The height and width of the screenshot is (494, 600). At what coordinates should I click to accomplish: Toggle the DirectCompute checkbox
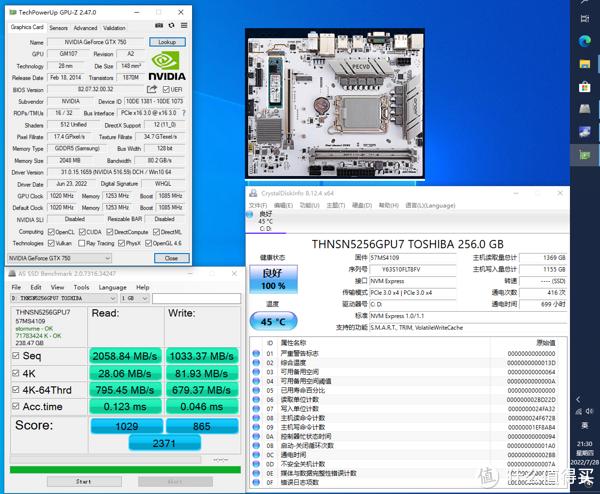point(110,232)
